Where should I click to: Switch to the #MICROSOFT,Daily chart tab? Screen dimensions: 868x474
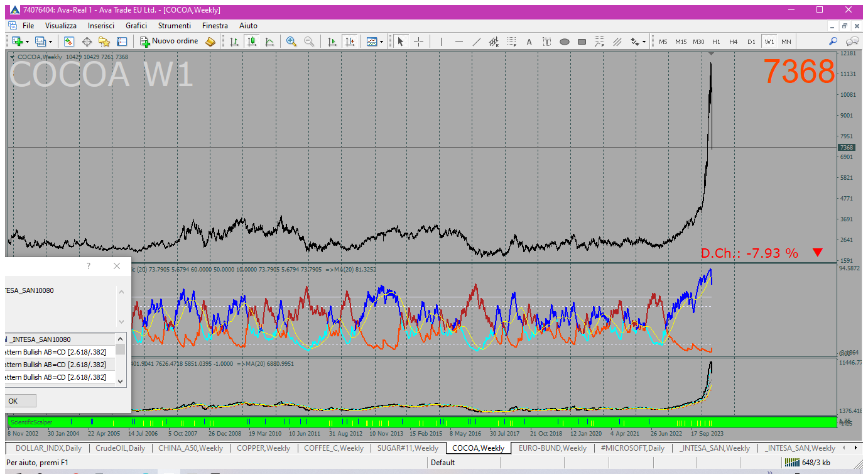(x=632, y=448)
